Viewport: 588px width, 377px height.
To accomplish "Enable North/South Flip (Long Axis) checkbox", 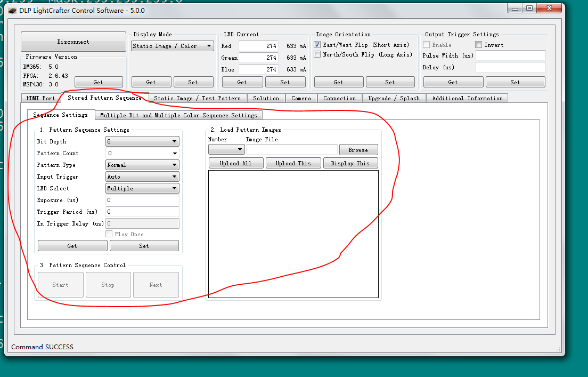I will pos(317,54).
